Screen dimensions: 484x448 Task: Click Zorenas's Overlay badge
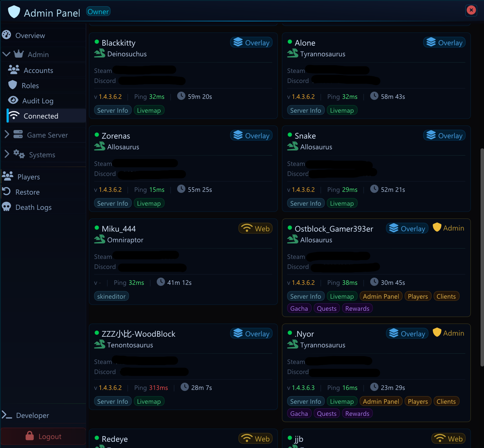coord(252,136)
